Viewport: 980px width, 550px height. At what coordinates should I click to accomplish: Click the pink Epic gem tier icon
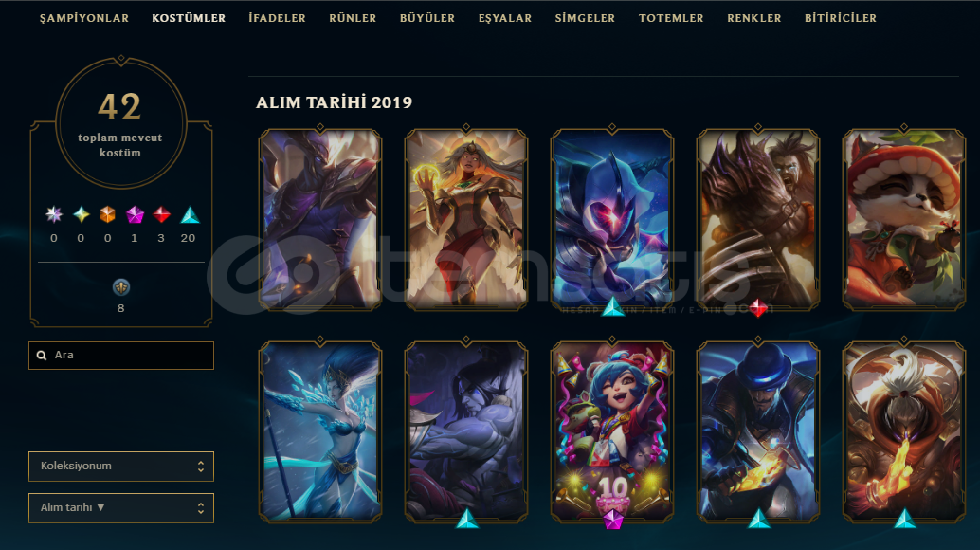[x=135, y=215]
